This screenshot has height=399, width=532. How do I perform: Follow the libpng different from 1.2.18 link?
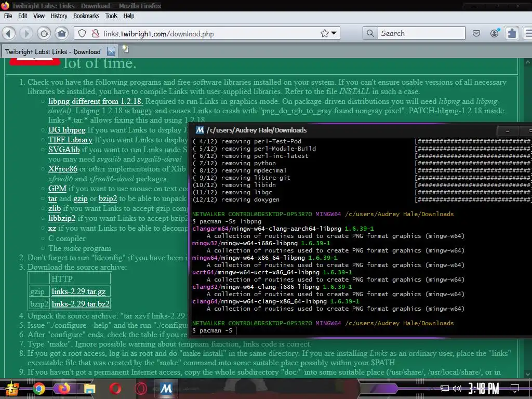[x=96, y=101]
